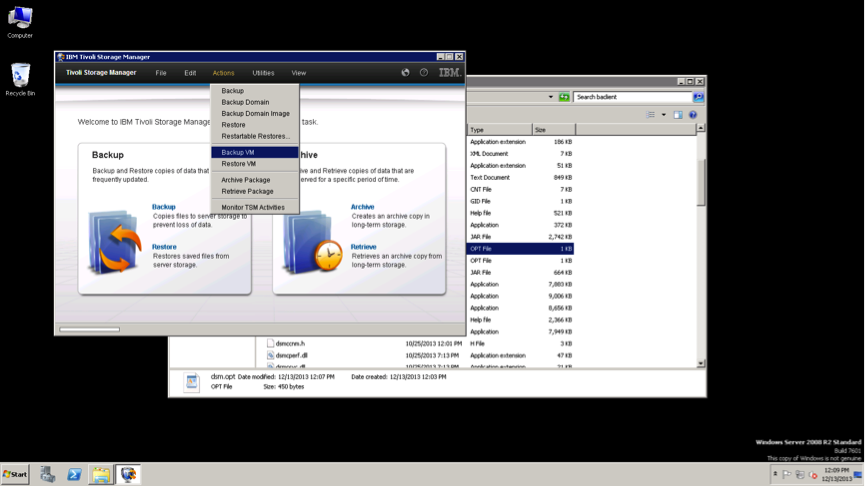Screen dimensions: 865x487
Task: Expand Explorer address bar dropdown arrow
Action: click(551, 97)
